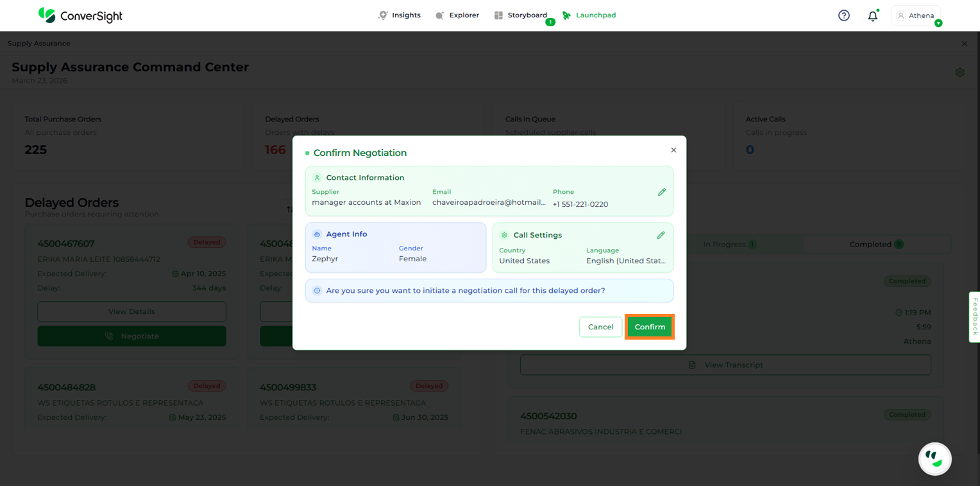Open the Launchpad menu

tap(589, 15)
